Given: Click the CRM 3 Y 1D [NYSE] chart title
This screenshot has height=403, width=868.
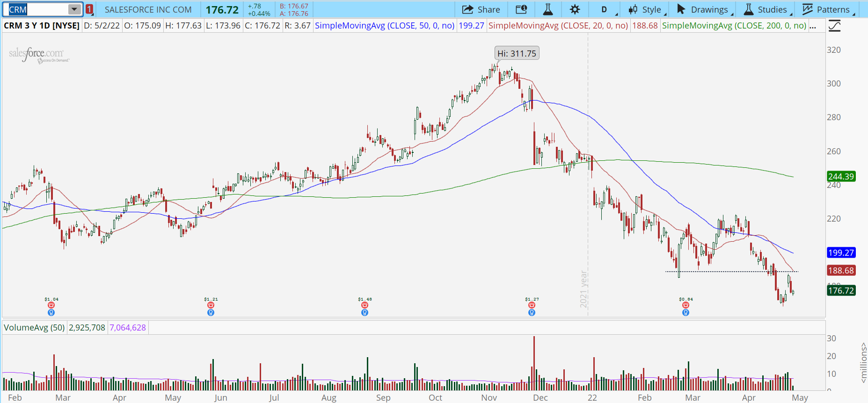Looking at the screenshot, I should tap(42, 26).
